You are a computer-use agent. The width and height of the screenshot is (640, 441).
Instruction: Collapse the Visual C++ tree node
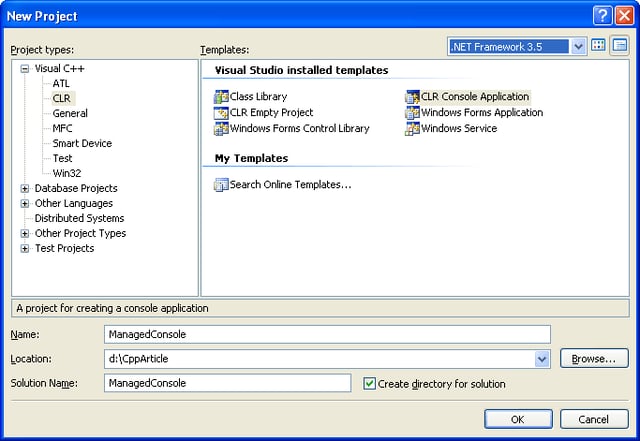[25, 69]
